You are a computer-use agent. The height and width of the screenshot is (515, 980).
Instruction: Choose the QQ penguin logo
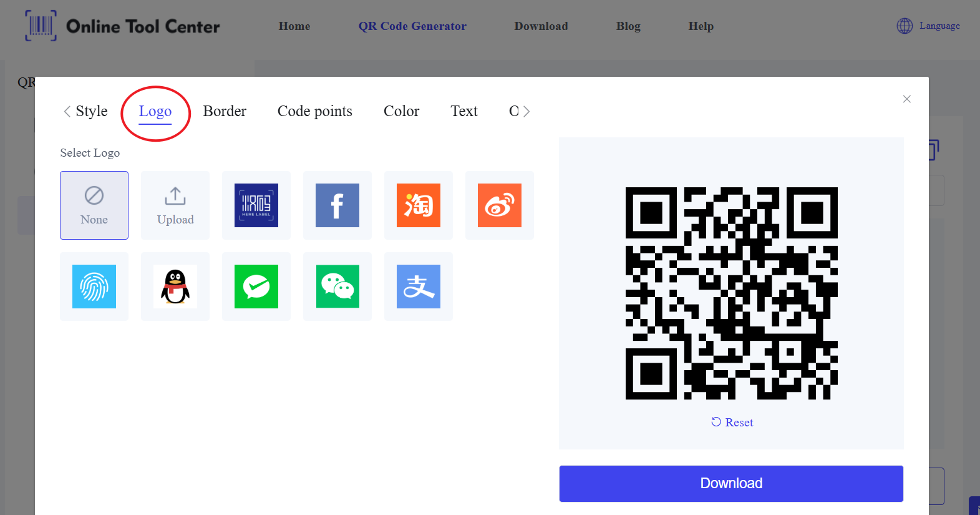[175, 287]
